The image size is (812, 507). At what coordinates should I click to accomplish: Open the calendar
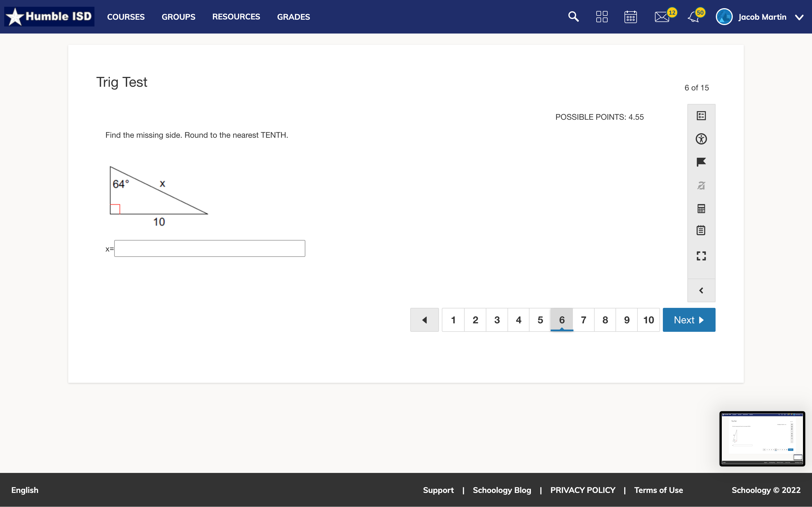630,16
